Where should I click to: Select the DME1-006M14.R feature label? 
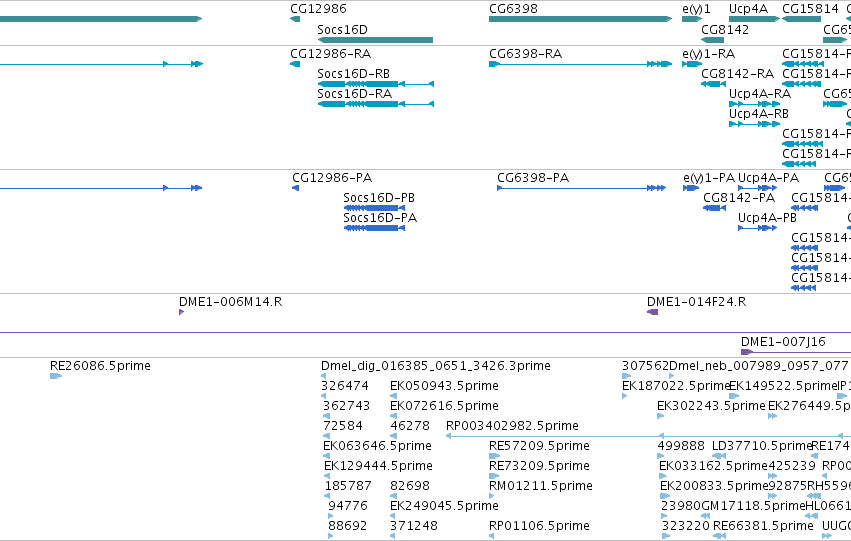tap(231, 302)
